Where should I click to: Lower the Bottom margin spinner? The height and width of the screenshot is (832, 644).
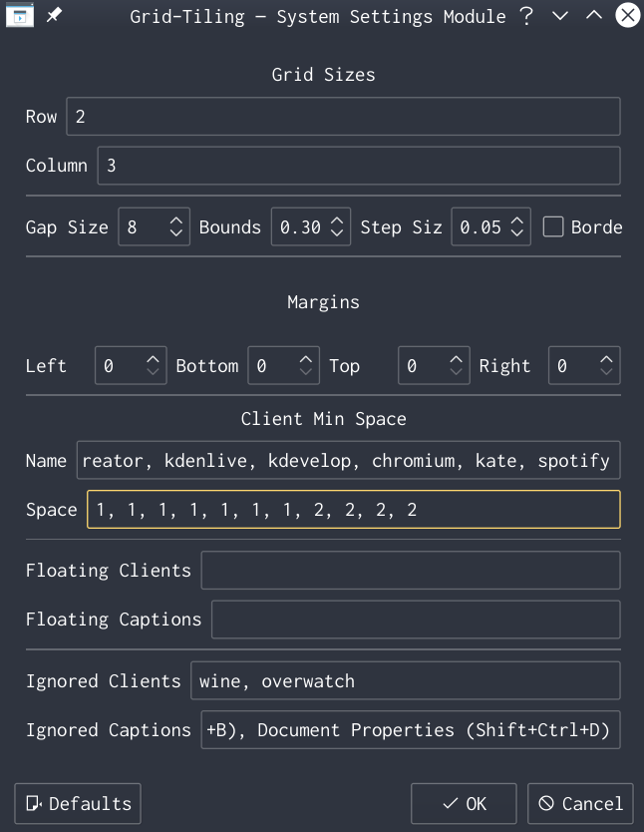point(308,372)
